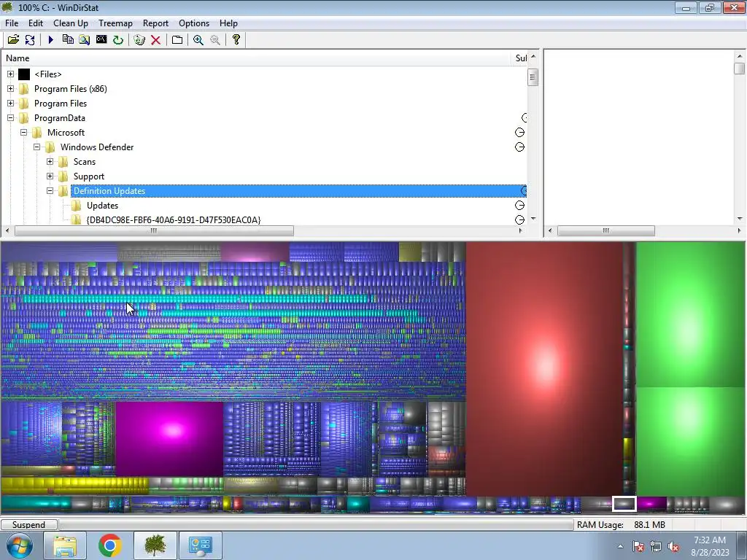Collapse the ProgramData node
The width and height of the screenshot is (747, 560).
point(10,118)
